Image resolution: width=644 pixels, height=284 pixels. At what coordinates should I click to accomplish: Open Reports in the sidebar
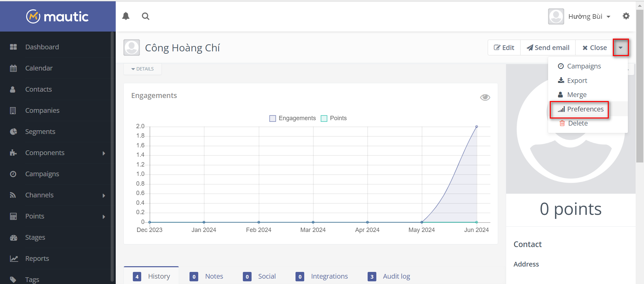pyautogui.click(x=37, y=258)
